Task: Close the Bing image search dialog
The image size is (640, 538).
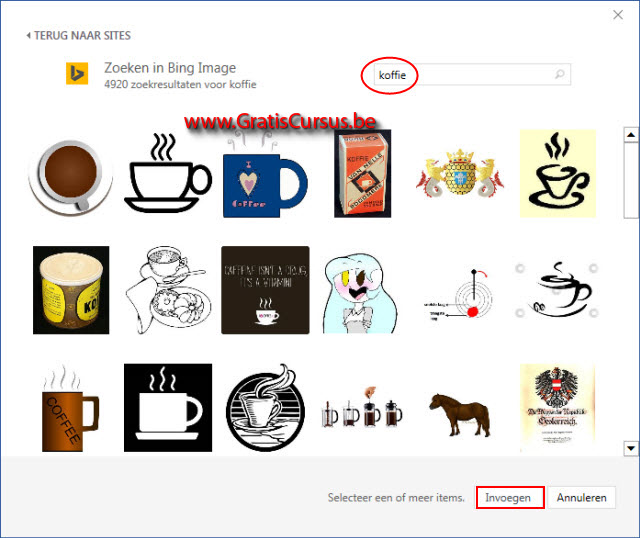Action: 618,15
